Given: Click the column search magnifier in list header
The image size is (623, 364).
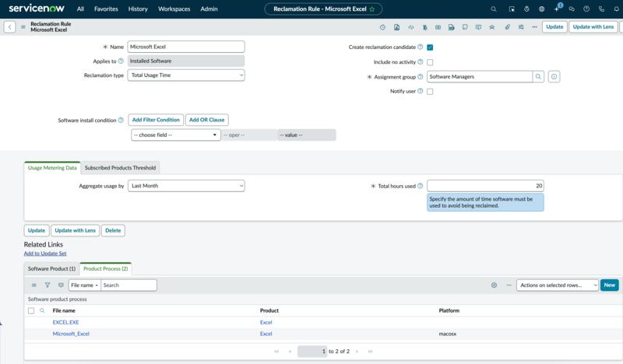Looking at the screenshot, I should point(42,310).
